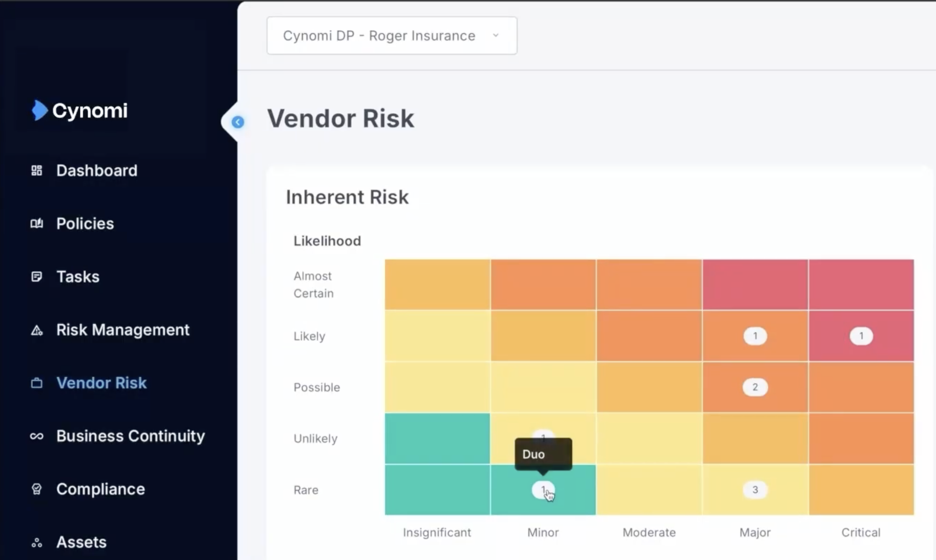Click the Business Continuity infinity icon
936x560 pixels.
[36, 436]
